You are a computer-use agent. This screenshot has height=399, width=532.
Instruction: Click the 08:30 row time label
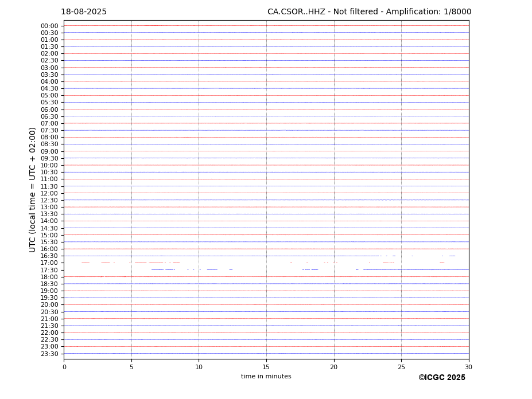click(49, 144)
